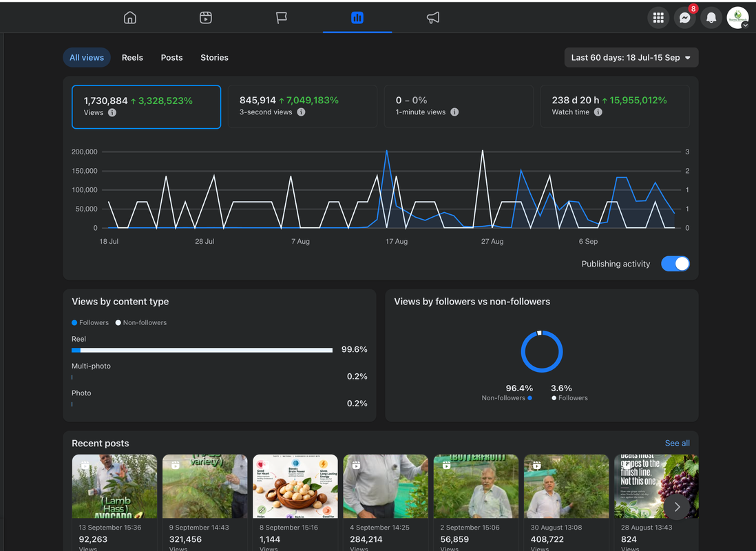Select the 1-minute views metric card
The image size is (756, 551).
pyautogui.click(x=459, y=107)
